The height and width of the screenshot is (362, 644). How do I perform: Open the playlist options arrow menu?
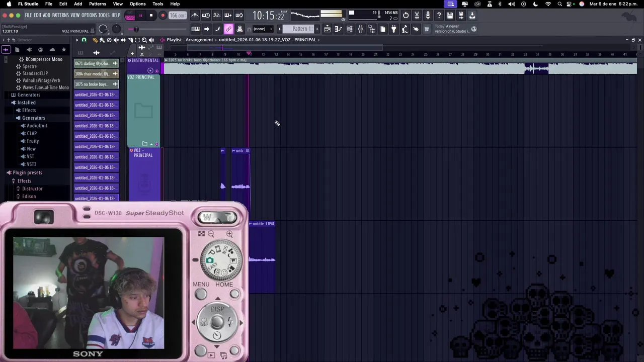(77, 40)
